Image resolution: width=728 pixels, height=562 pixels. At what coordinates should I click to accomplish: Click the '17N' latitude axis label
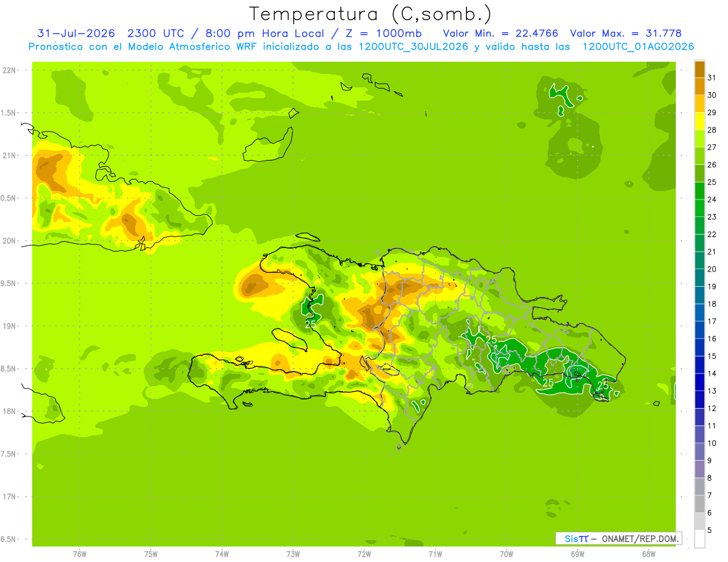coord(10,497)
